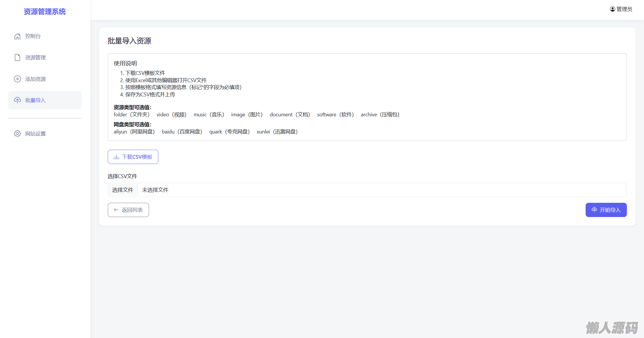Click the 资源管理系统 site title link

tap(45, 12)
